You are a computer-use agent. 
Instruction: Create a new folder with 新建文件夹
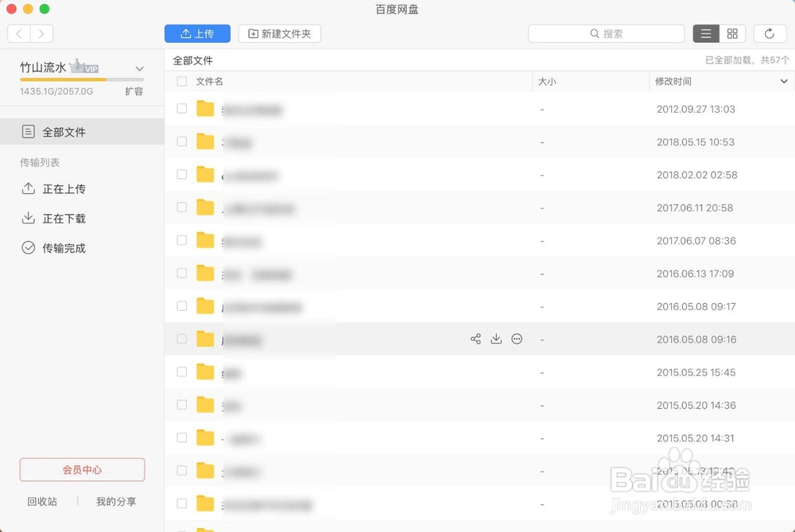tap(279, 33)
